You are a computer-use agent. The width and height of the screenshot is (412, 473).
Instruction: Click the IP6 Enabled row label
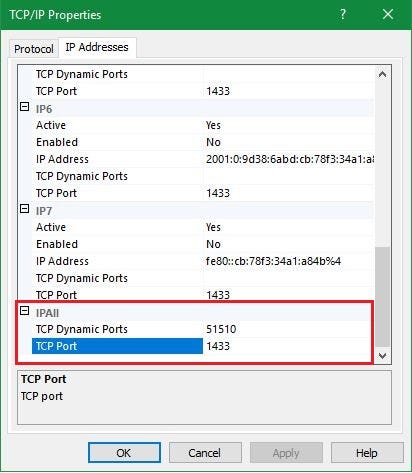click(57, 142)
